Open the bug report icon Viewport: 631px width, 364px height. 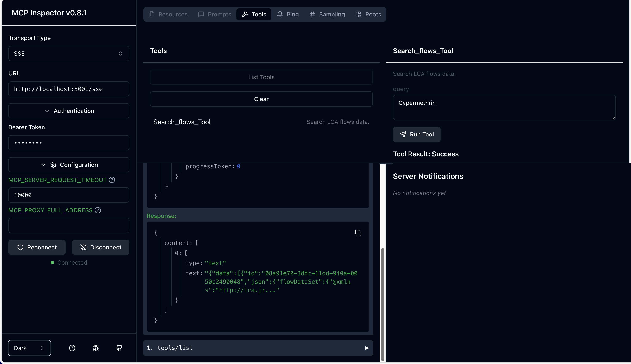pyautogui.click(x=95, y=348)
